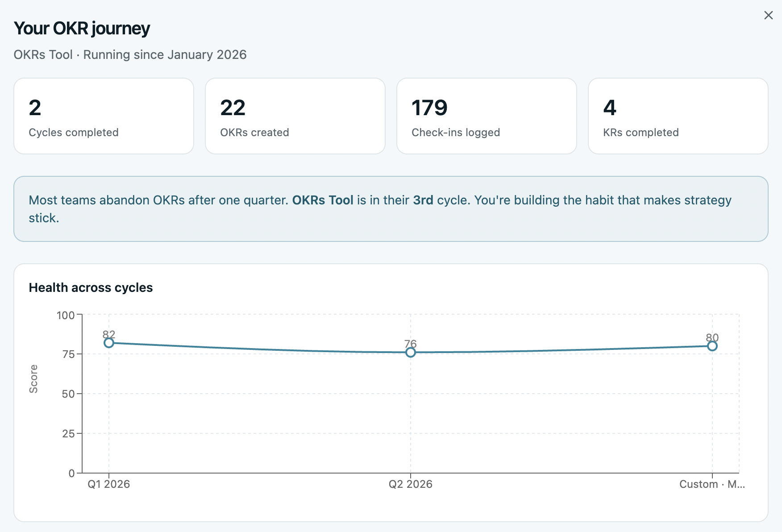Click the bold 'OKRs Tool' banner text
Image resolution: width=782 pixels, height=532 pixels.
click(323, 200)
